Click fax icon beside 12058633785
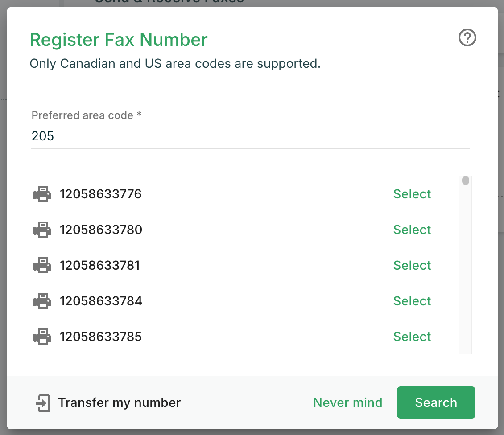Image resolution: width=504 pixels, height=435 pixels. pyautogui.click(x=42, y=337)
